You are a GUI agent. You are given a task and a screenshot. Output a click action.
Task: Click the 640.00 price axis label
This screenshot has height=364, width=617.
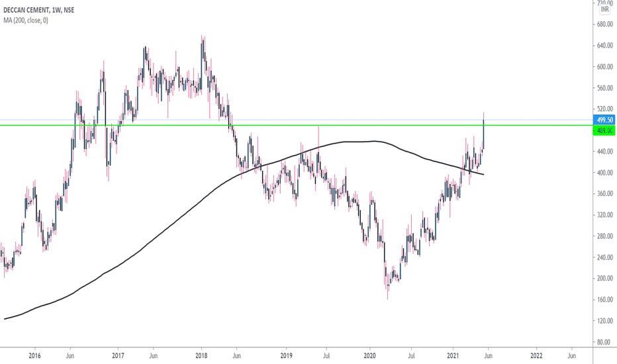tap(605, 46)
